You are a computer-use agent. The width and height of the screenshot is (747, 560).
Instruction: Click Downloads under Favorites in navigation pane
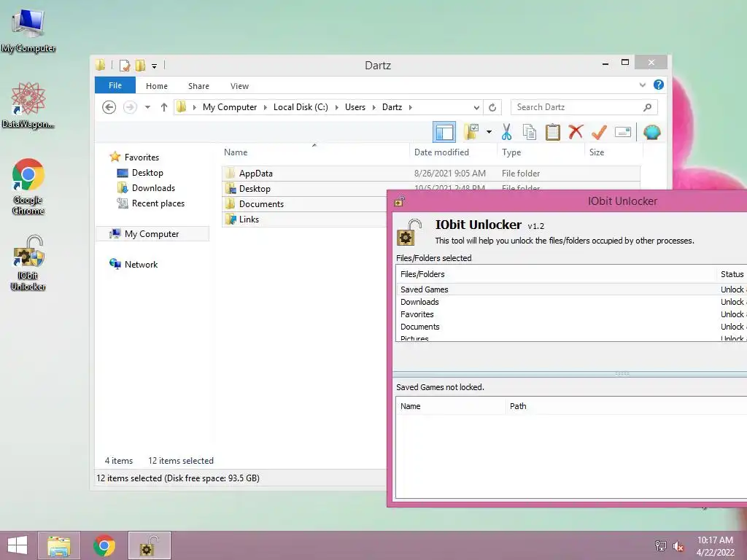pos(153,187)
